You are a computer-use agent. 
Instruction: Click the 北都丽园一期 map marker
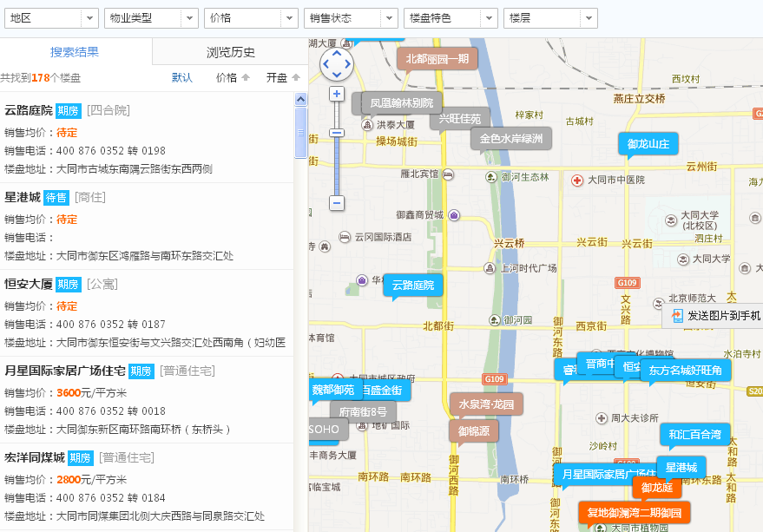(437, 59)
